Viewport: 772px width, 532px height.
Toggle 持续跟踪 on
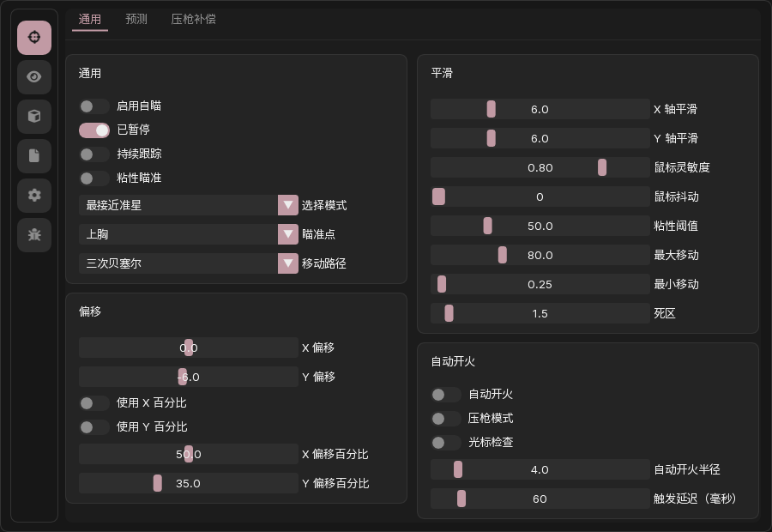coord(93,154)
